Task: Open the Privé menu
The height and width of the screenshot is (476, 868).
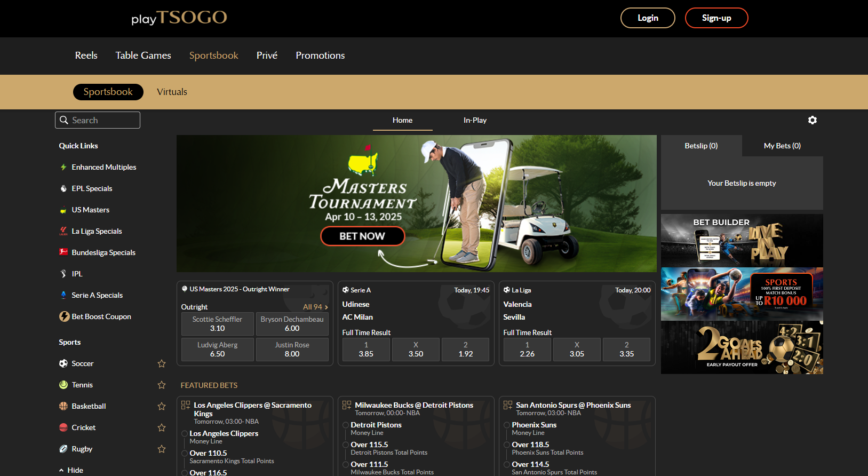Action: pyautogui.click(x=267, y=55)
